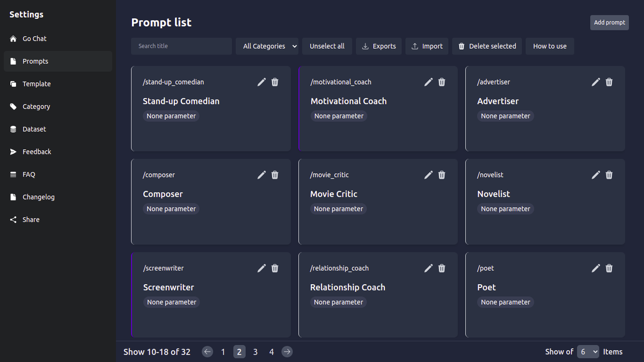Click Unselect all
The height and width of the screenshot is (362, 644).
(327, 46)
